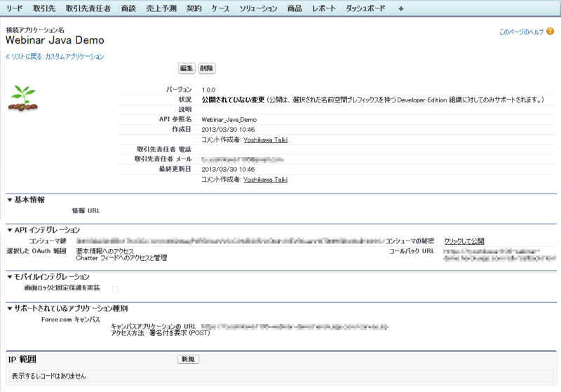Collapse the API インテグレーション section

tap(10, 230)
